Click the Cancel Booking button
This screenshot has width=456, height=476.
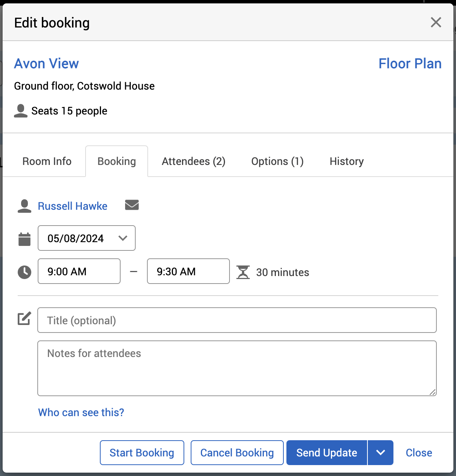(237, 453)
